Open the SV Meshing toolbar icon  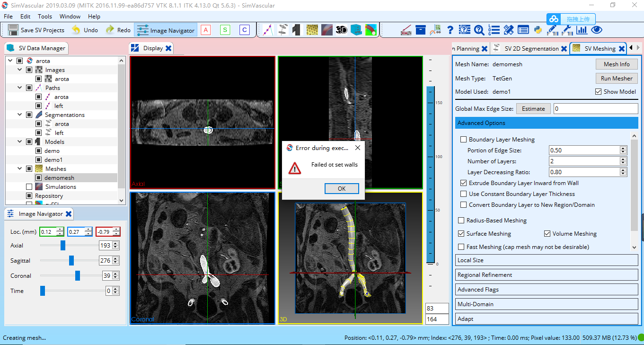pos(312,30)
